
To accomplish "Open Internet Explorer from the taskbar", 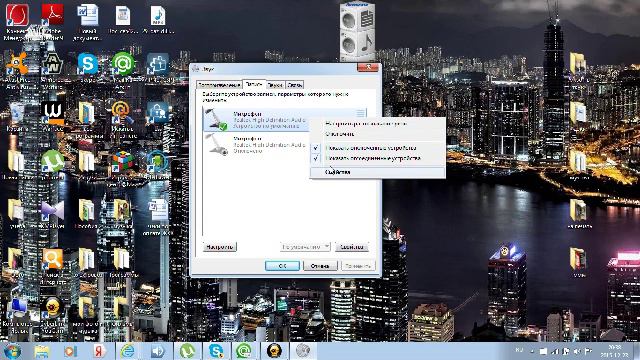I will coord(128,351).
